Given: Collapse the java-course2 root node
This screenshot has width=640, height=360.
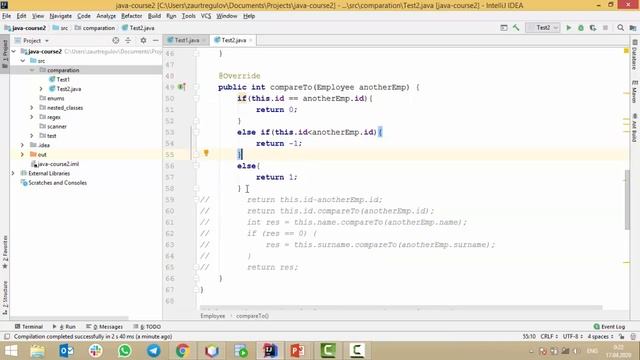Looking at the screenshot, I should click(14, 51).
